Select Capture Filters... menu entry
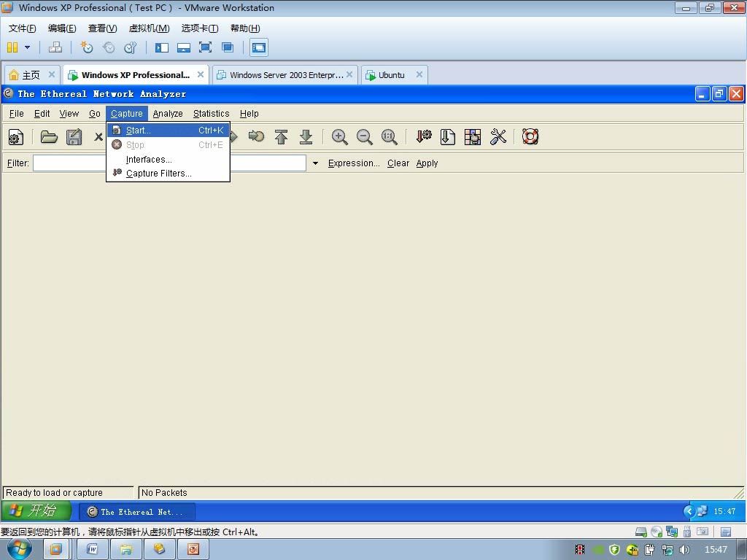Image resolution: width=747 pixels, height=560 pixels. tap(169, 174)
